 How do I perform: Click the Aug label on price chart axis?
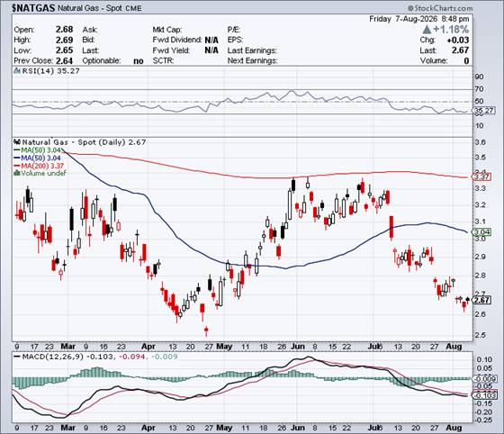454,347
